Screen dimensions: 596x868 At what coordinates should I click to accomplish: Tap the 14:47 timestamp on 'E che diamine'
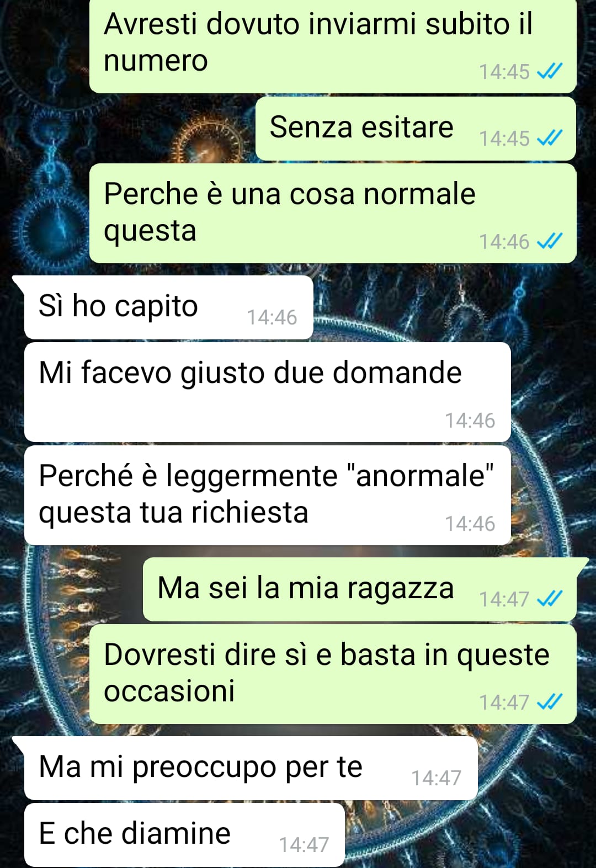coord(304,844)
